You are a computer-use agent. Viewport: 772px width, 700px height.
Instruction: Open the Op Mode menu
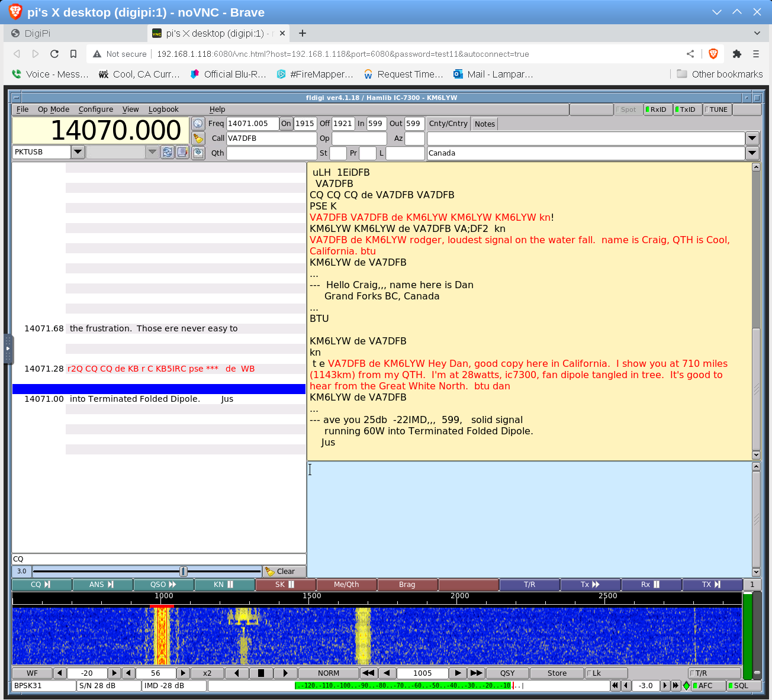pyautogui.click(x=53, y=109)
